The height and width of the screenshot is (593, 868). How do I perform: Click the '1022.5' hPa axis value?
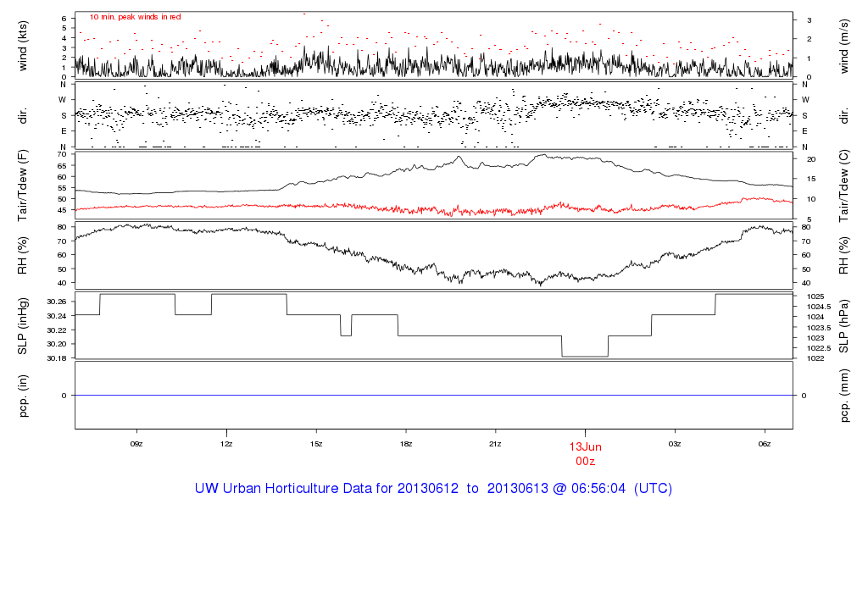click(819, 348)
